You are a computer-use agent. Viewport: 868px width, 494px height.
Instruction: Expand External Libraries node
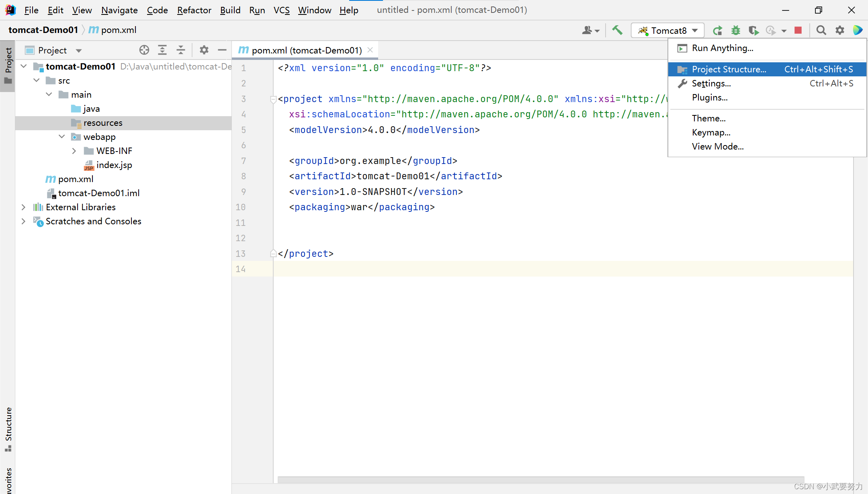(x=23, y=207)
